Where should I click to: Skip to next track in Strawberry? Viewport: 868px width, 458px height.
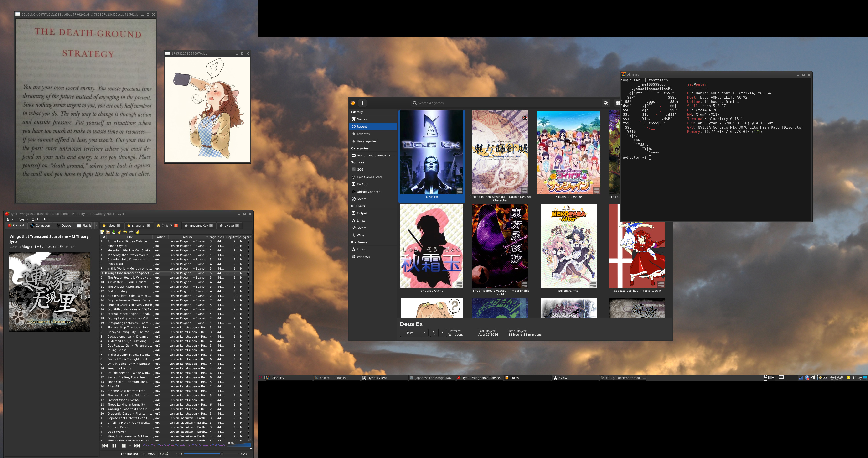coord(137,446)
